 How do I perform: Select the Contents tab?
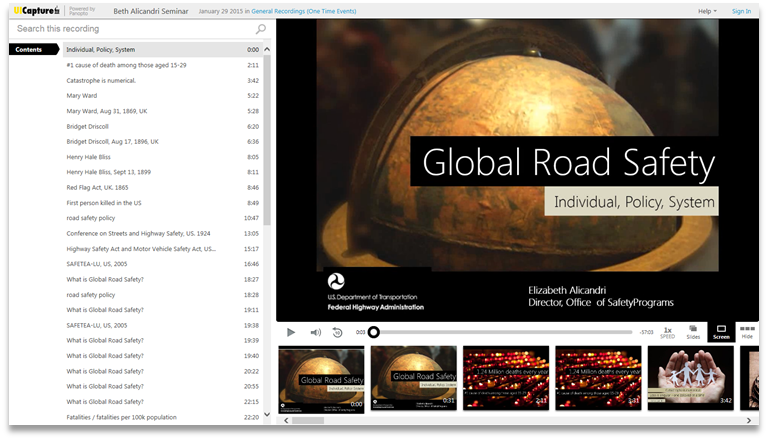point(29,49)
